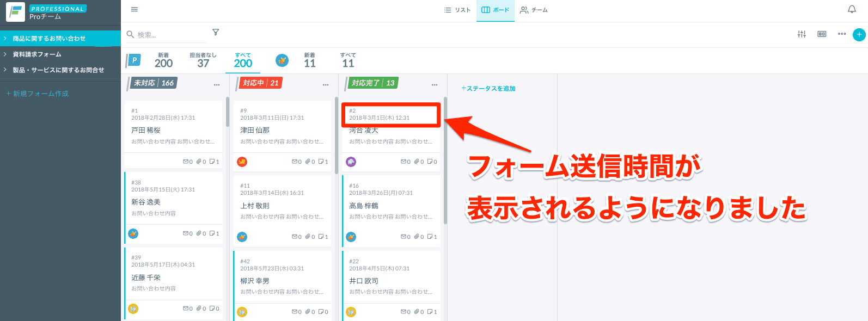This screenshot has height=321, width=868.
Task: Open options menu for 対応完了 column
Action: 435,85
